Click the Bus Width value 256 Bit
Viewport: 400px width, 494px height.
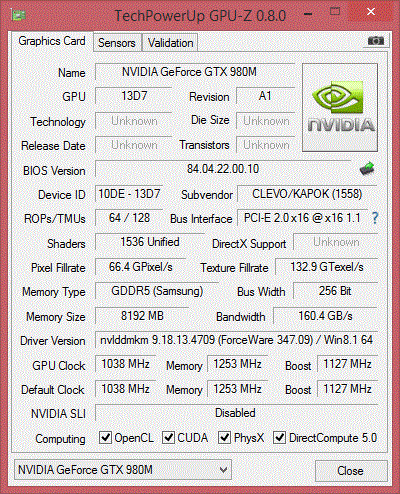(x=335, y=291)
